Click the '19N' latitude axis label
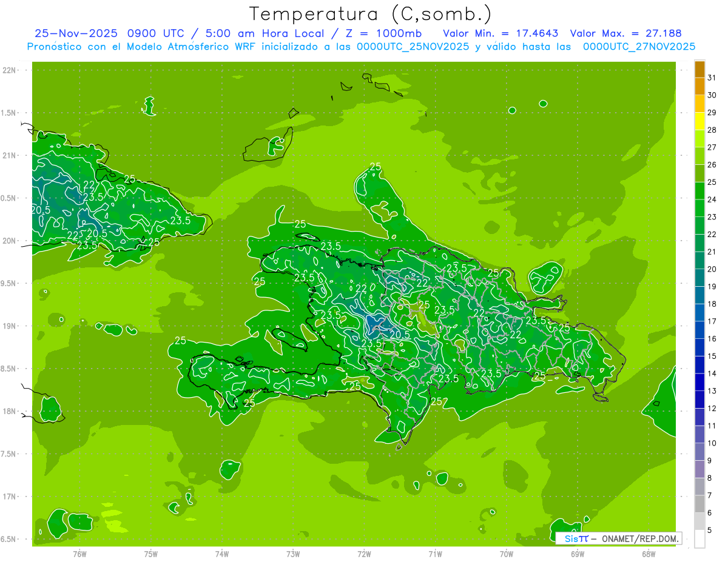The width and height of the screenshot is (728, 562). (9, 326)
